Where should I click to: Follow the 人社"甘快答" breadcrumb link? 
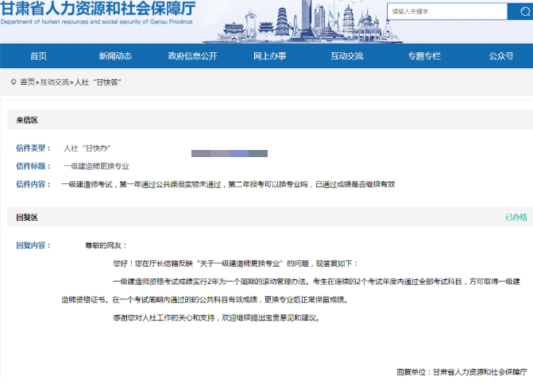click(x=98, y=83)
